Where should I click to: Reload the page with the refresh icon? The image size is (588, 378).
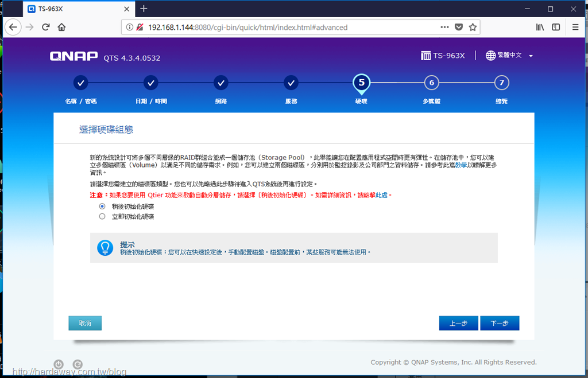coord(46,28)
